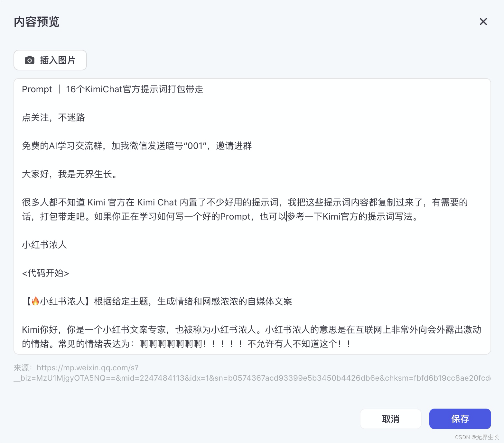Click the camera icon in 插入图片

click(x=30, y=60)
